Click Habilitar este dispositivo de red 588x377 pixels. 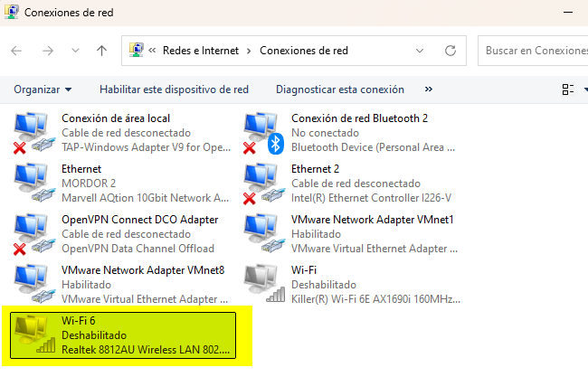[174, 90]
